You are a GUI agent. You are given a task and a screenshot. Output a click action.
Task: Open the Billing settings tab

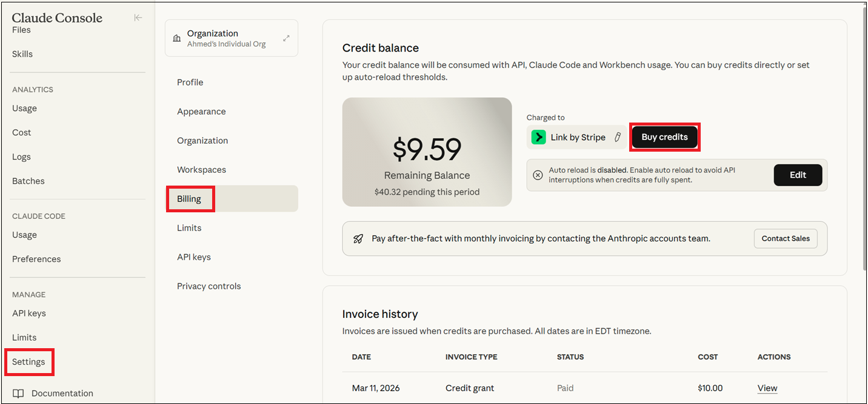coord(189,199)
